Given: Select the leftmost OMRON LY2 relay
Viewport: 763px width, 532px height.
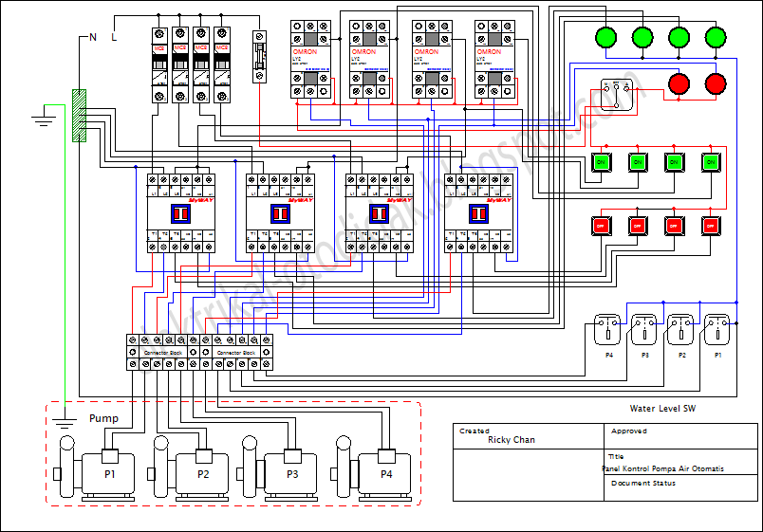Looking at the screenshot, I should click(310, 59).
